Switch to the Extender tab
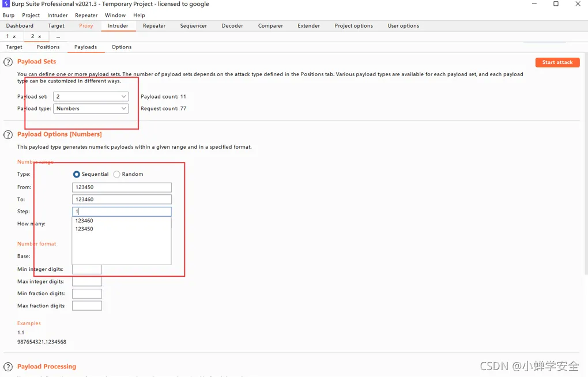The width and height of the screenshot is (588, 377). pos(309,26)
